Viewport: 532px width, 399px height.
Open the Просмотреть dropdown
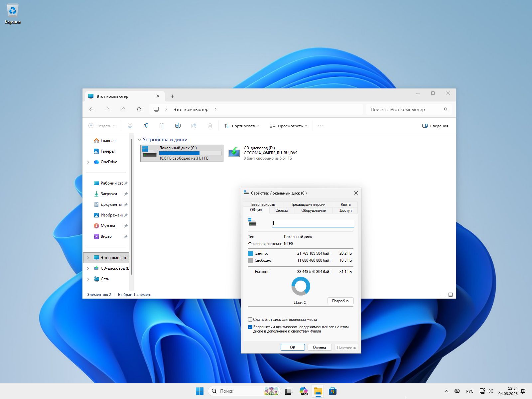pos(288,126)
